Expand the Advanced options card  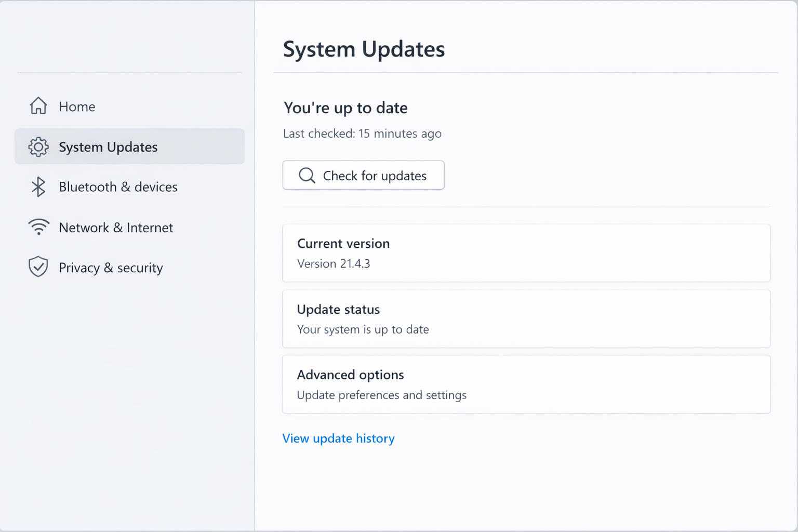[x=526, y=384]
